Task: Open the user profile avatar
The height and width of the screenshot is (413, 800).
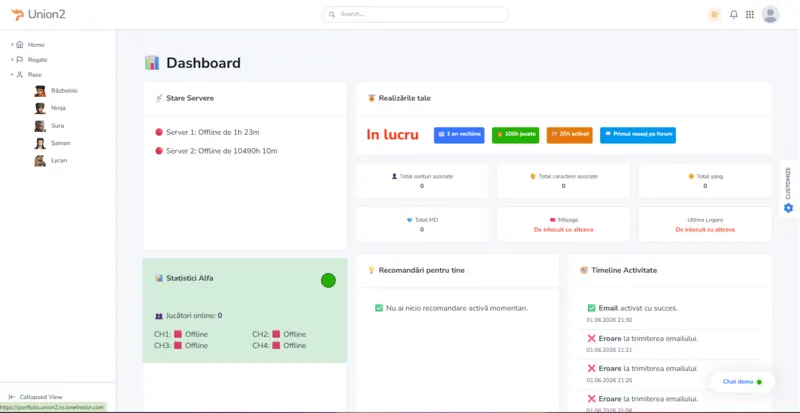Action: pos(770,14)
